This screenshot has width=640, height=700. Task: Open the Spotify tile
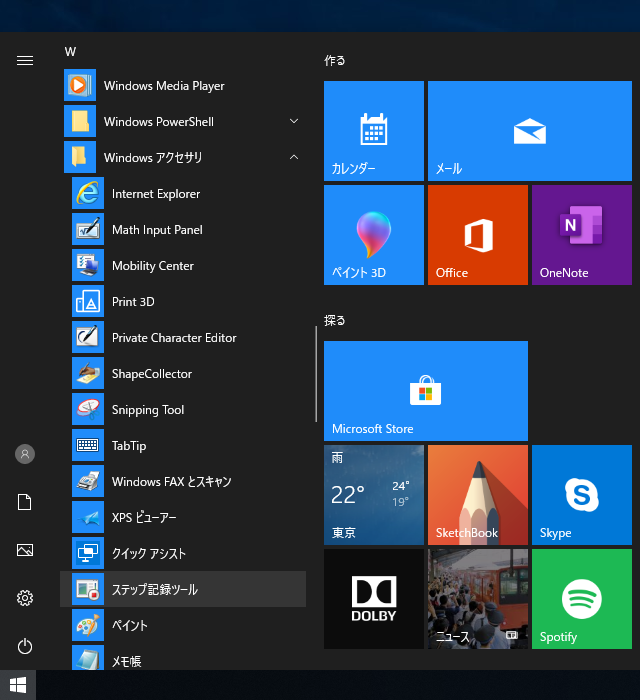coord(582,599)
